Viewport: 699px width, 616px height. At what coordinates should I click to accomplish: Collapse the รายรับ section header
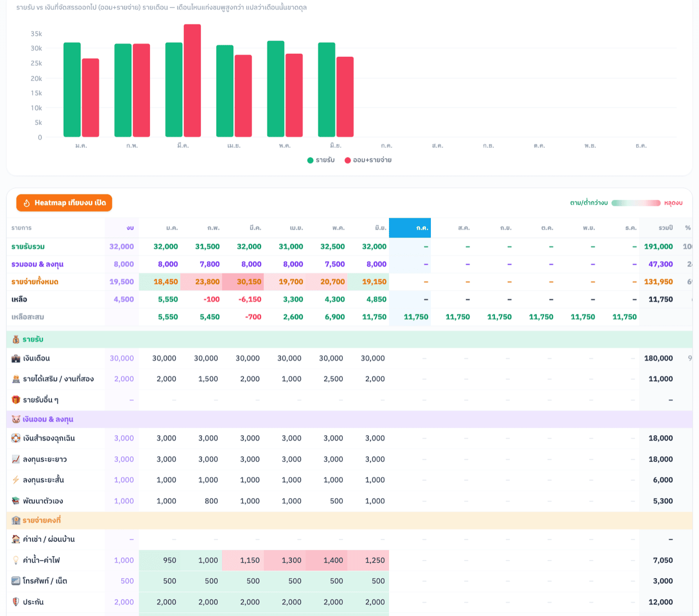coord(349,339)
